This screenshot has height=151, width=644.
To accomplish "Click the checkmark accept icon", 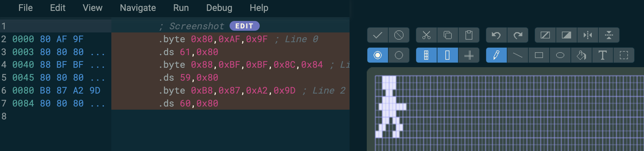I will click(378, 35).
